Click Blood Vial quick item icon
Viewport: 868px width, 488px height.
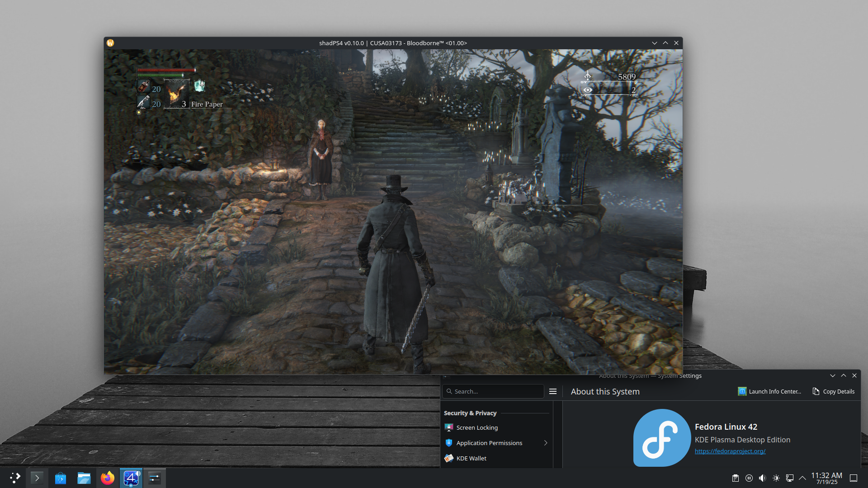[144, 86]
